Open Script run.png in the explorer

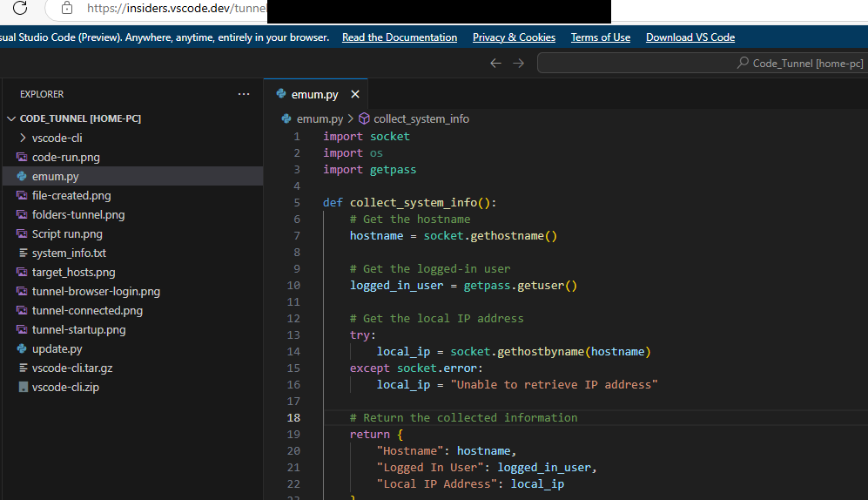[133, 233]
